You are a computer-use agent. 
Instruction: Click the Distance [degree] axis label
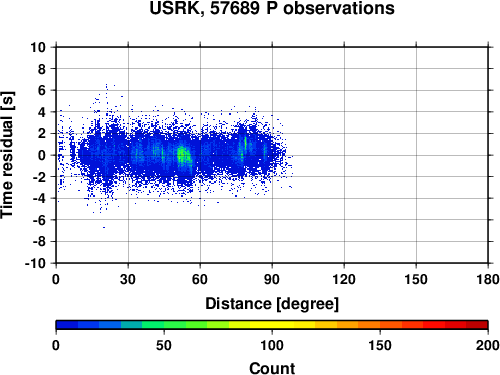pyautogui.click(x=272, y=304)
